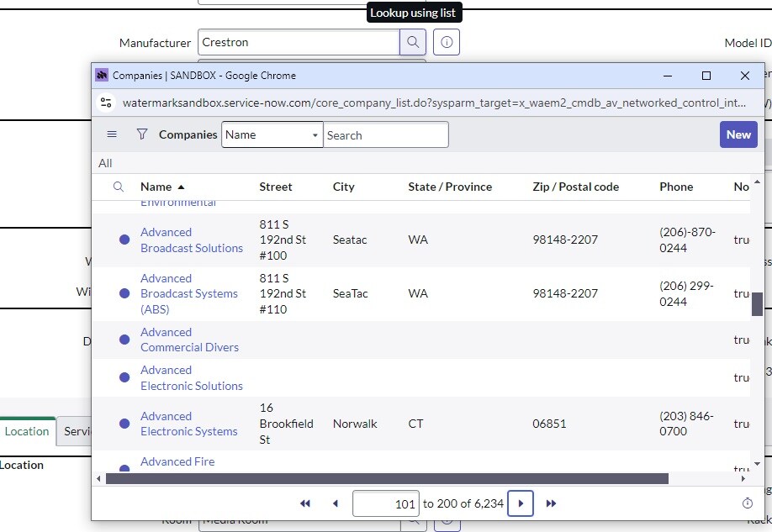
Task: Sort by the Name column header
Action: [x=156, y=187]
